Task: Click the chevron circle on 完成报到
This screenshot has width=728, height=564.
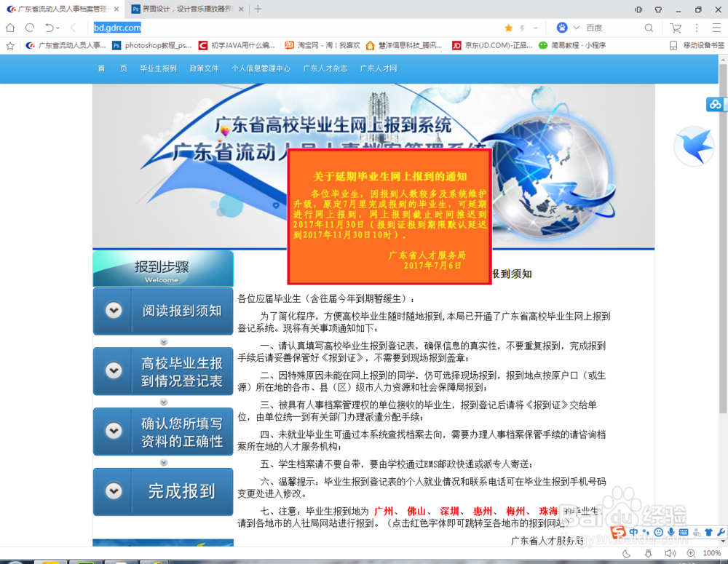Action: (x=114, y=490)
